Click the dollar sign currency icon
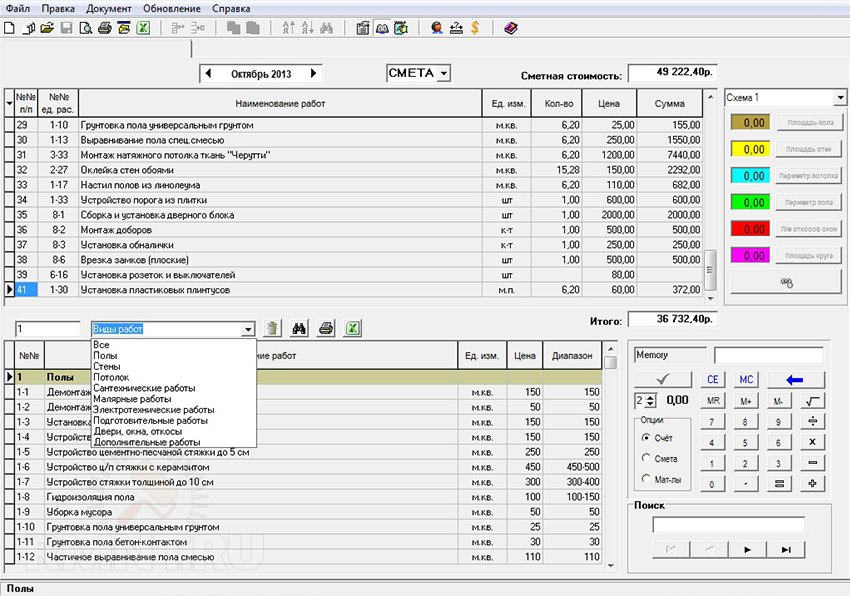This screenshot has height=596, width=850. pos(475,28)
